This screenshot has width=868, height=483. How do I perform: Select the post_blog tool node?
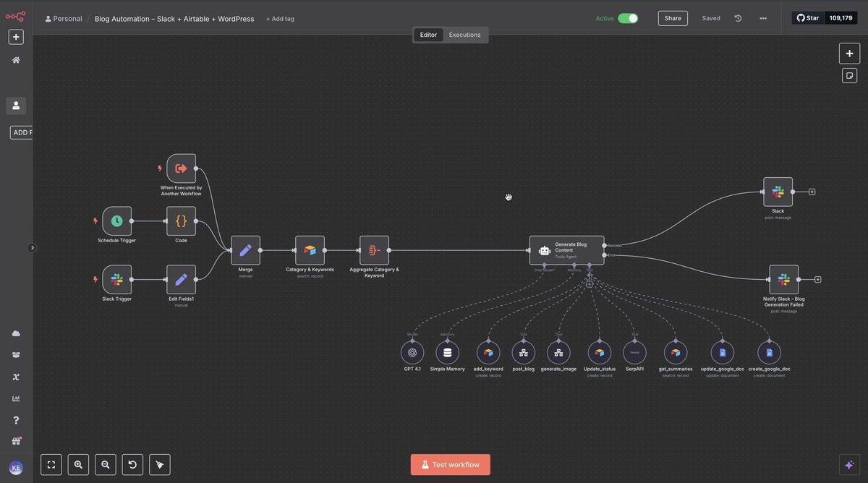pos(523,353)
